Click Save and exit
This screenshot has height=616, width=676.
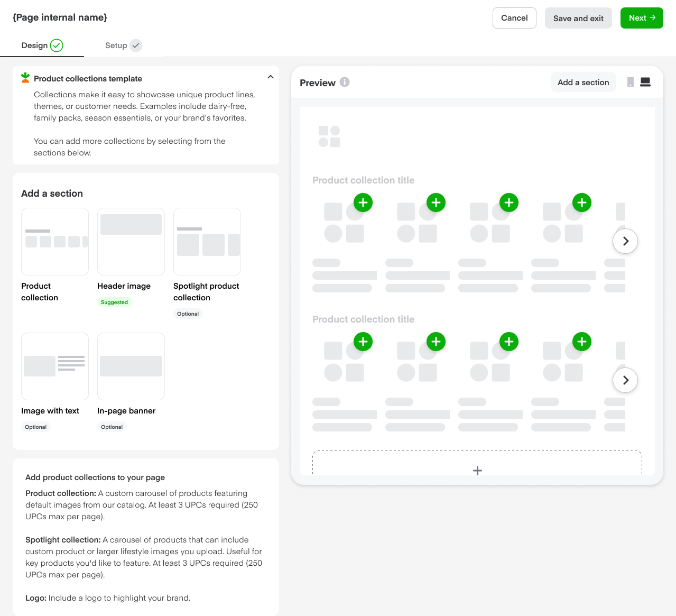point(578,18)
